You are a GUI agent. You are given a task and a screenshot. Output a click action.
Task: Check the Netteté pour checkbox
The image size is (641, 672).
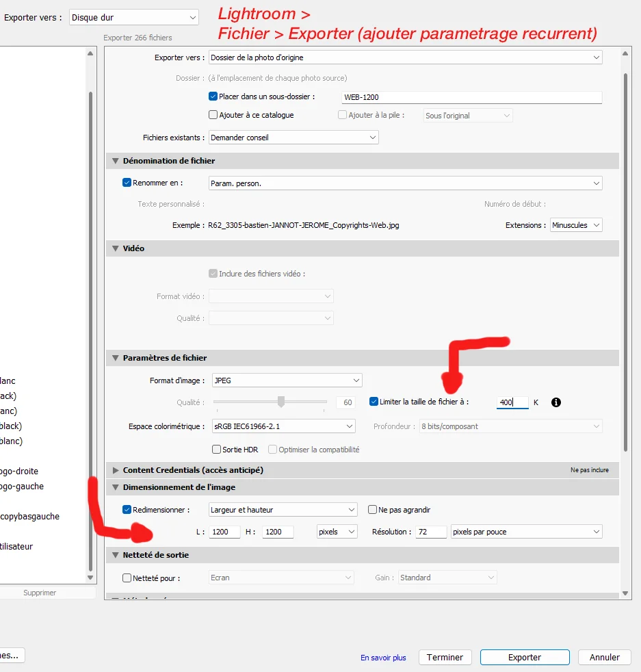coord(127,578)
